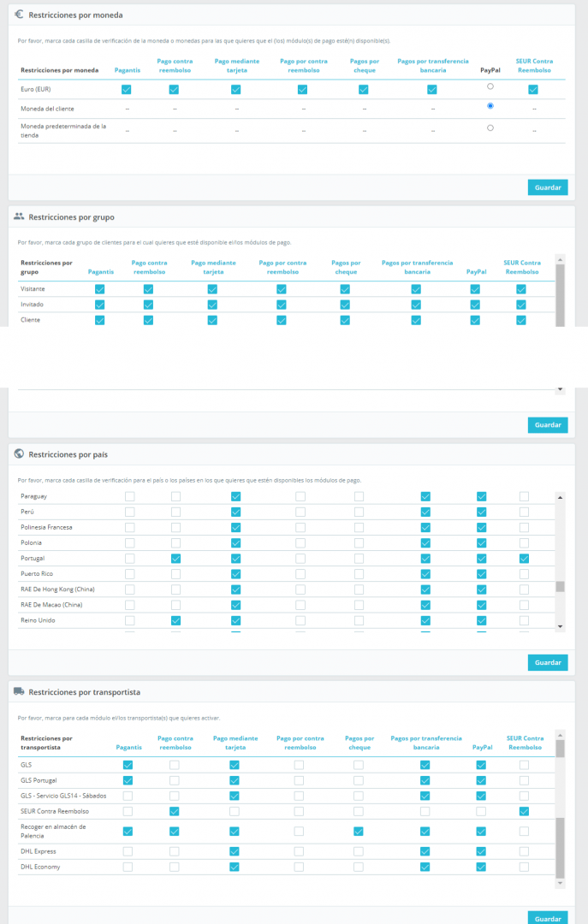
Task: Click the country list scrollbar thumb
Action: click(561, 586)
